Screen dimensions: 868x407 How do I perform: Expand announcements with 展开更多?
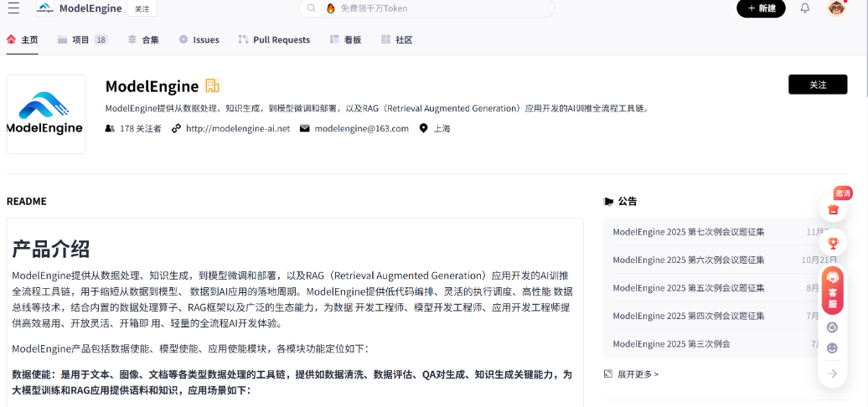coord(638,374)
